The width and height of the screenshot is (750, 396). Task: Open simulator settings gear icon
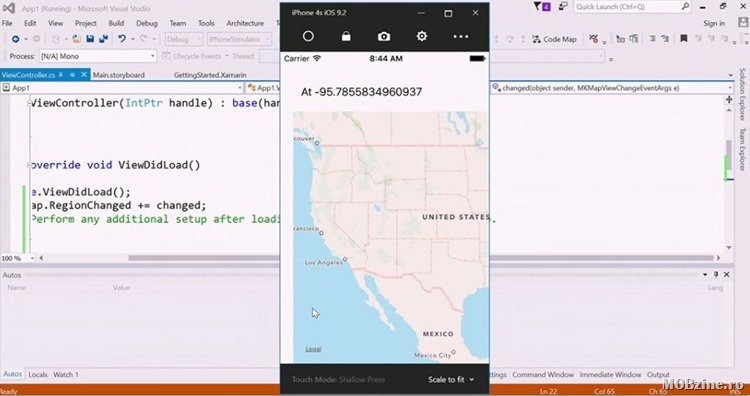[421, 36]
